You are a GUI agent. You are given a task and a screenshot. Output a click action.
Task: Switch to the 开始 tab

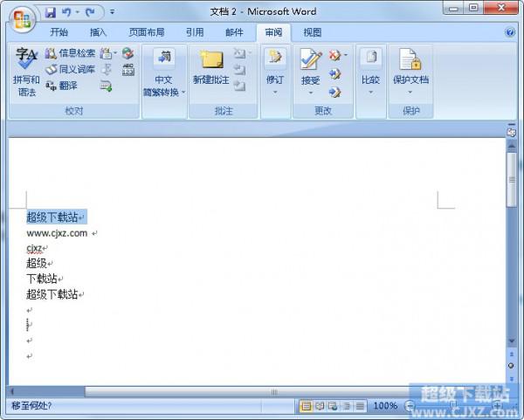pyautogui.click(x=59, y=32)
